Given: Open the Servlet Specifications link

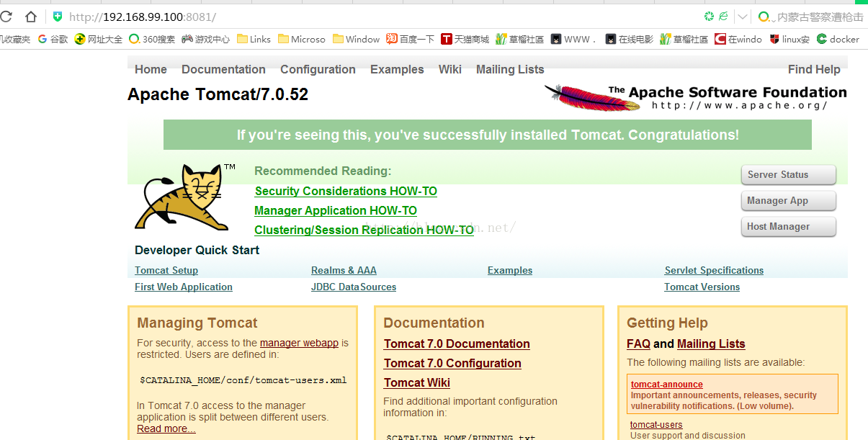Looking at the screenshot, I should pos(714,270).
